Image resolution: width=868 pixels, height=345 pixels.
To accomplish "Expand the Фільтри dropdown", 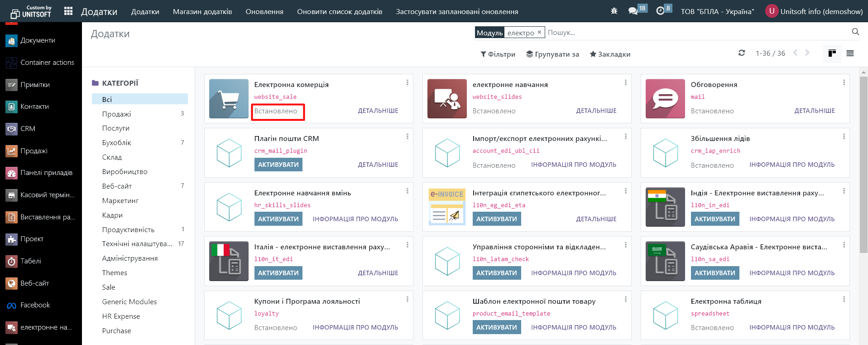I will 498,54.
